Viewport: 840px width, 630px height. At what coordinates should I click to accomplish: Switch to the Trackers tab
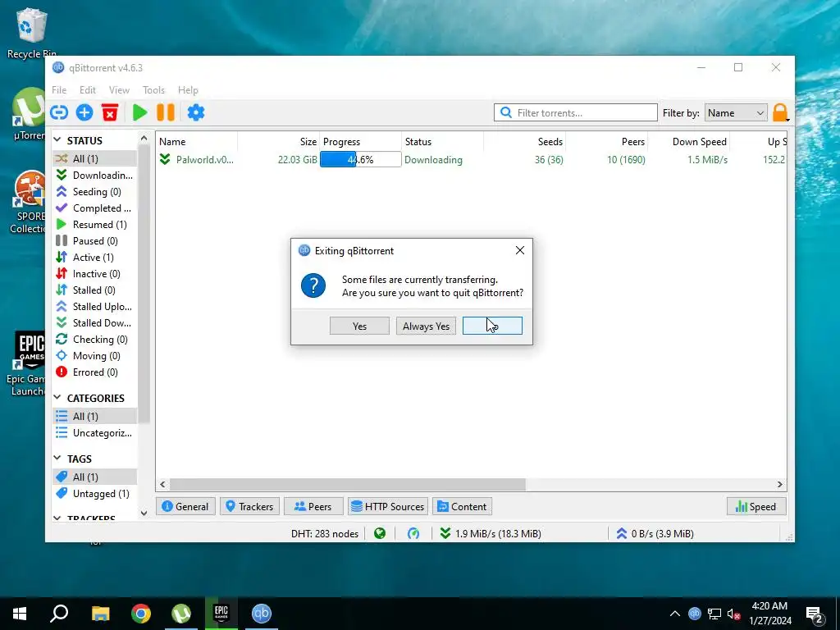pos(249,507)
